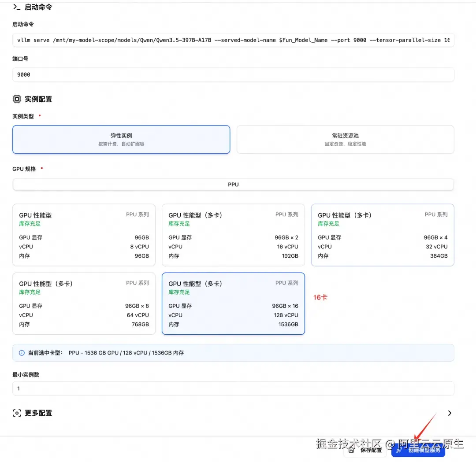
Task: Click the save icon on the 保存配置 button
Action: 352,450
